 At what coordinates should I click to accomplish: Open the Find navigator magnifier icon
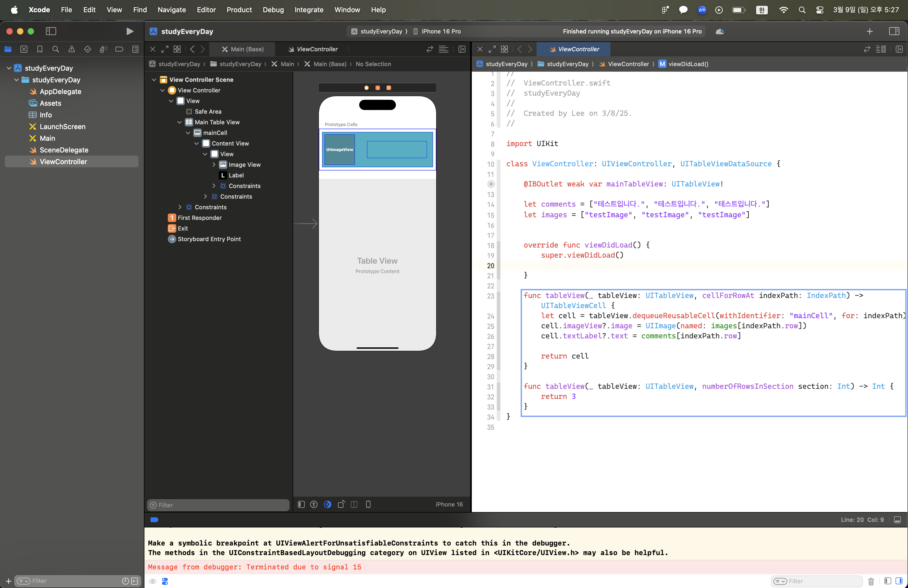coord(56,49)
